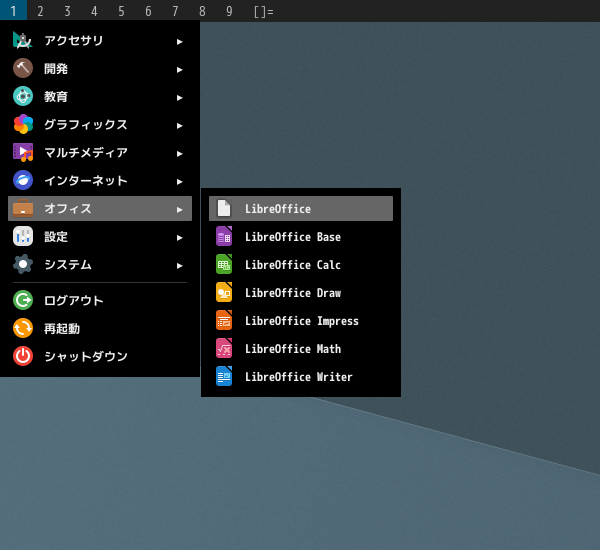Select active workspace tag 1
The height and width of the screenshot is (550, 600).
[13, 11]
